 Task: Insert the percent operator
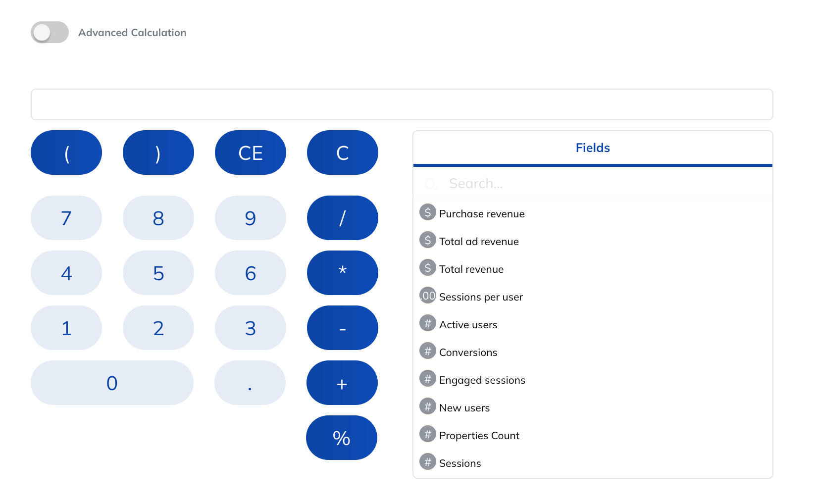[342, 438]
